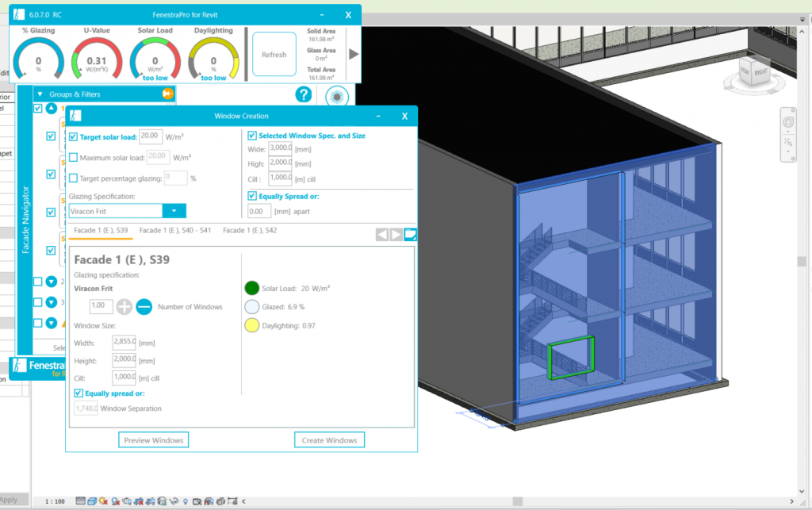Go to next facade tab with right arrow

click(x=396, y=235)
